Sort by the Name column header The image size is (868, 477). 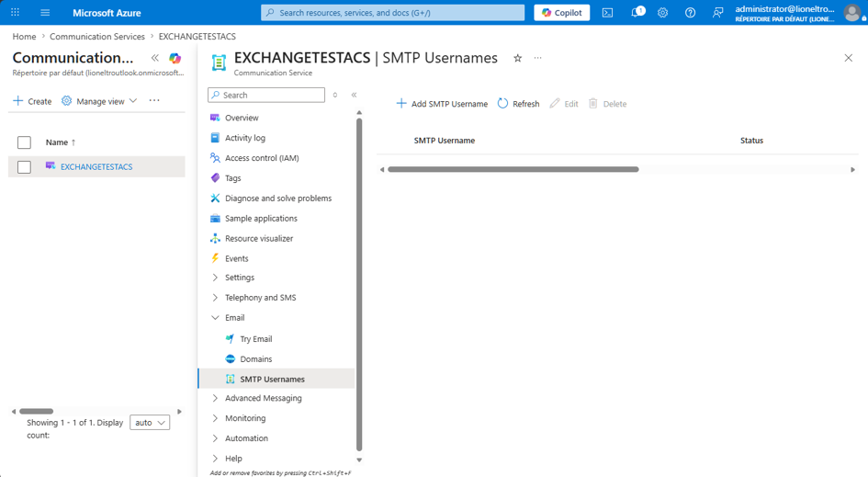click(x=61, y=142)
